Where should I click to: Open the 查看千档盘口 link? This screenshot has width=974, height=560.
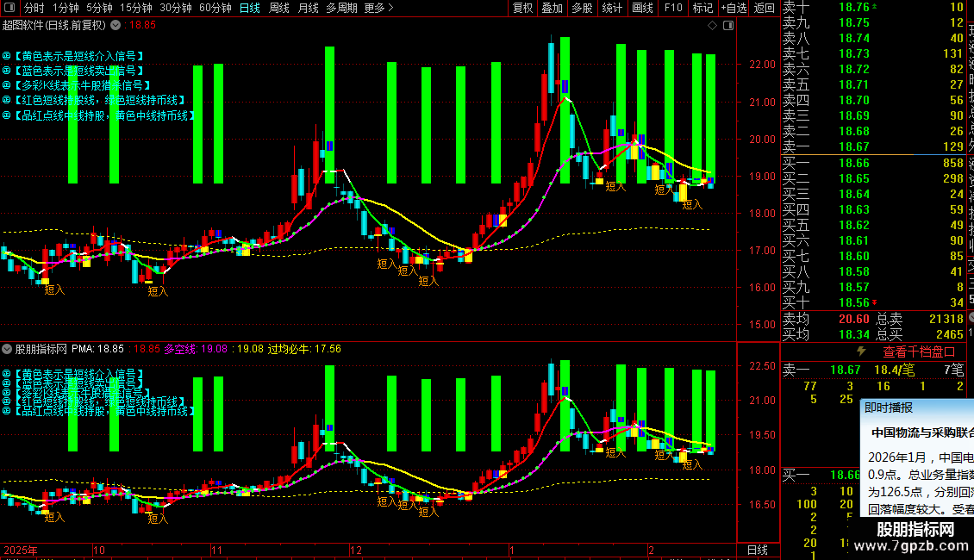pos(919,352)
